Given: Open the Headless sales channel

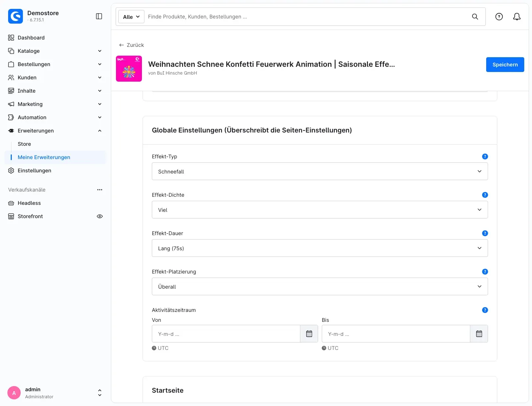Looking at the screenshot, I should 55,203.
